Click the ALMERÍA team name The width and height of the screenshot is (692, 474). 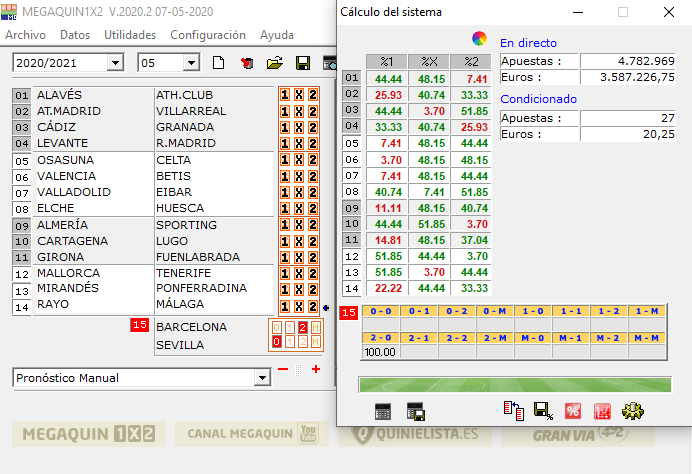(x=62, y=225)
